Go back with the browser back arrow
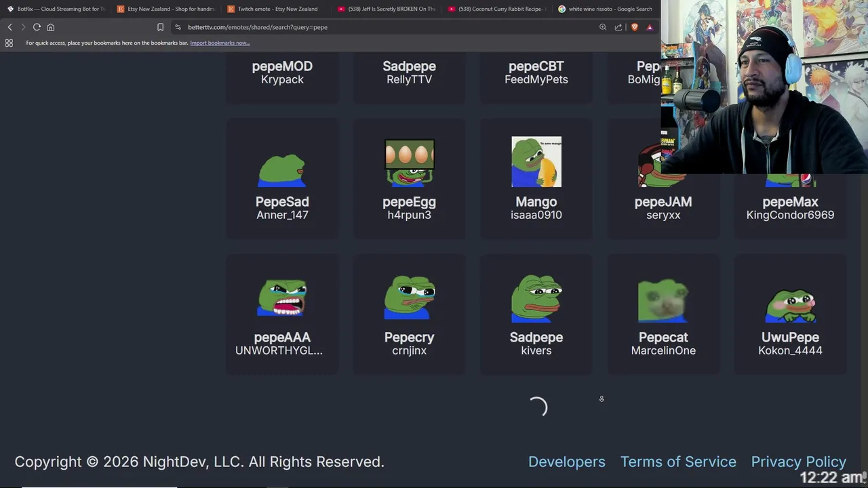Image resolution: width=868 pixels, height=488 pixels. [x=9, y=27]
